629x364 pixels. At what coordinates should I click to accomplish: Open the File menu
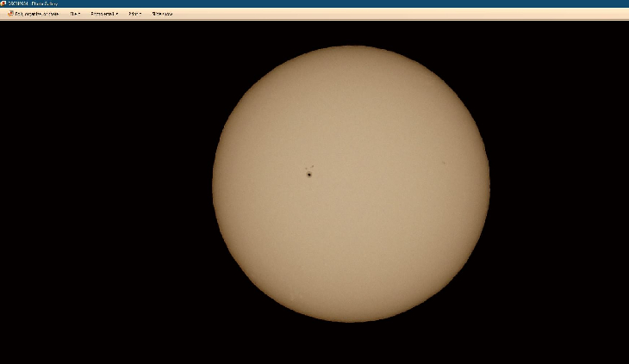74,14
